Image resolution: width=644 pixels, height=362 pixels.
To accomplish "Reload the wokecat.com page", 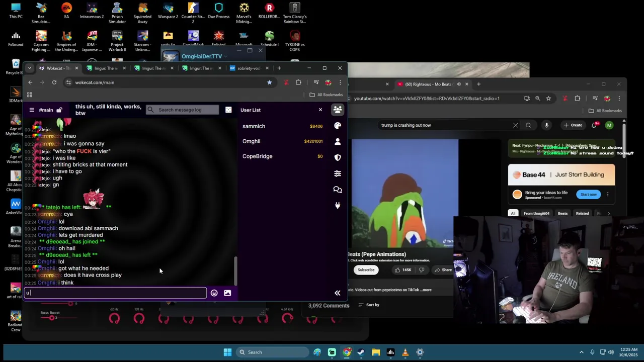I will 54,82.
